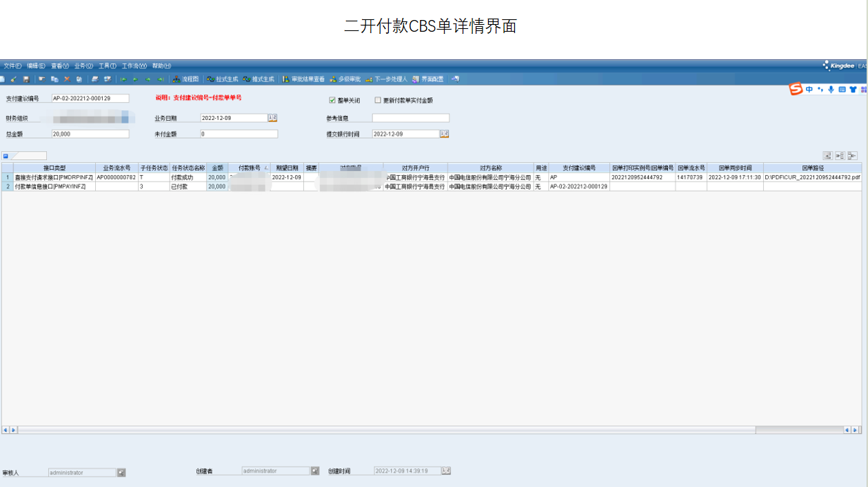Open 文件 menu
Screen dimensions: 868x487
click(12, 66)
